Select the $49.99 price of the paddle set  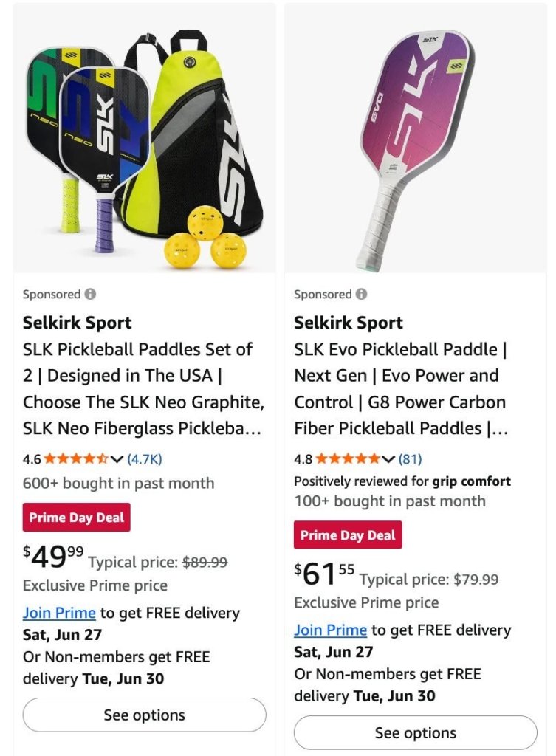pyautogui.click(x=53, y=557)
